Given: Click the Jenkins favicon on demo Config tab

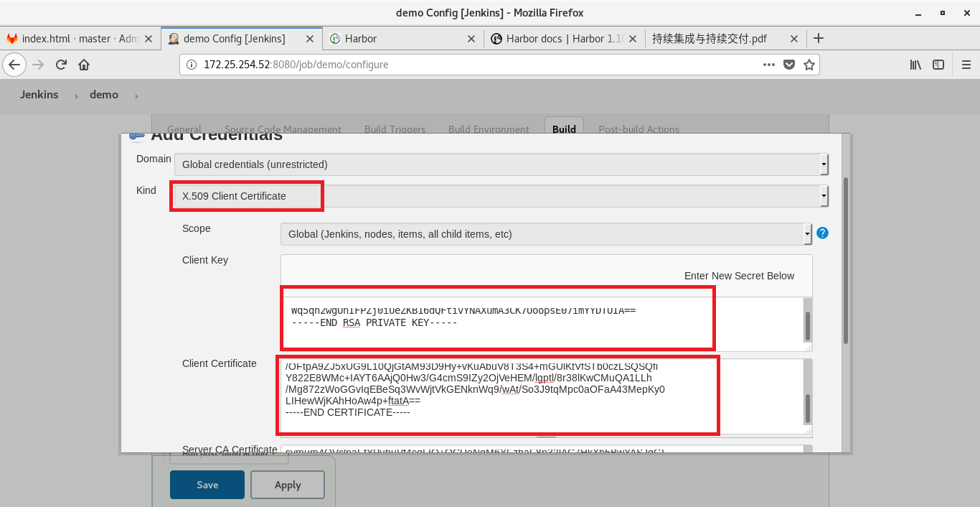Looking at the screenshot, I should coord(174,39).
